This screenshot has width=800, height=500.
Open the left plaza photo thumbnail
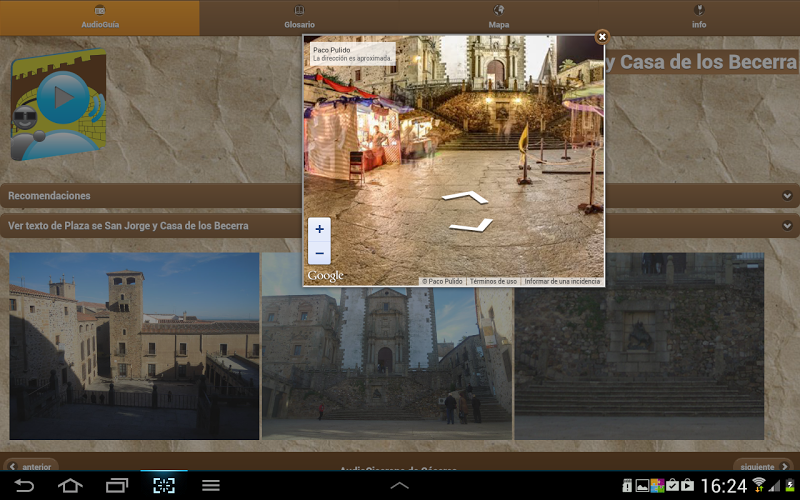click(x=134, y=346)
